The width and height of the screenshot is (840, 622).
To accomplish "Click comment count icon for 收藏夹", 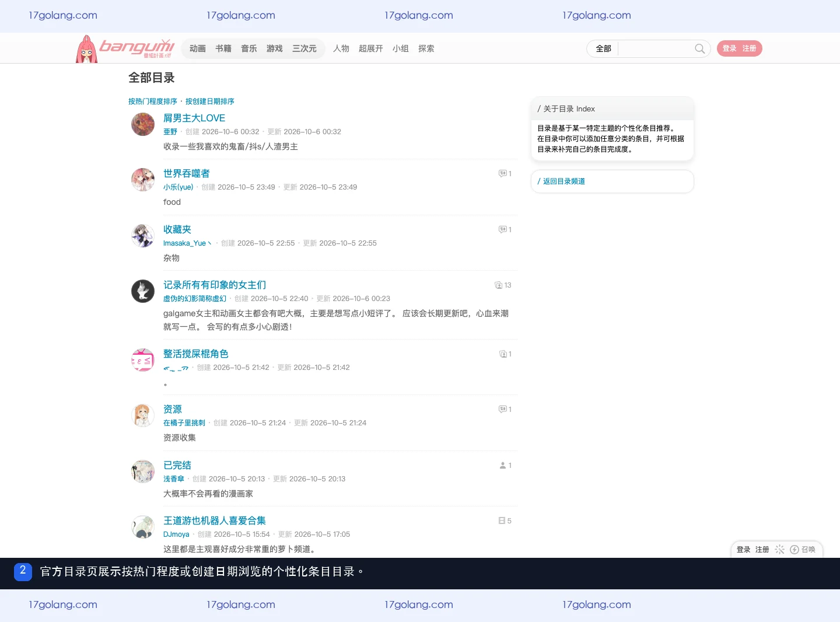I will [x=502, y=229].
